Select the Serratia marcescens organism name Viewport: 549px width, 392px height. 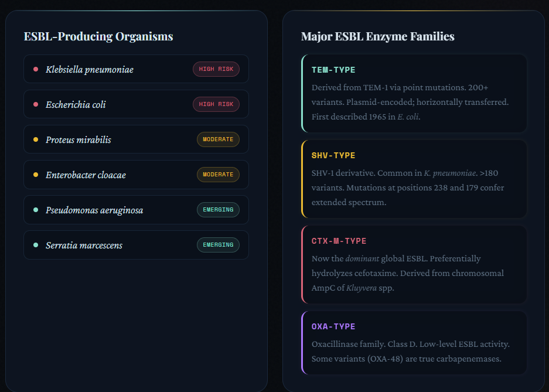pyautogui.click(x=84, y=246)
